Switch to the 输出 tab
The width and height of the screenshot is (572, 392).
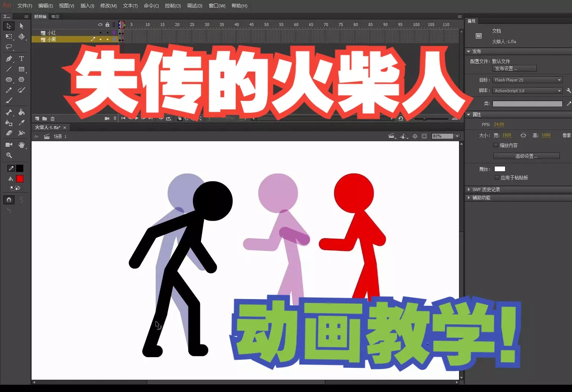coord(55,17)
